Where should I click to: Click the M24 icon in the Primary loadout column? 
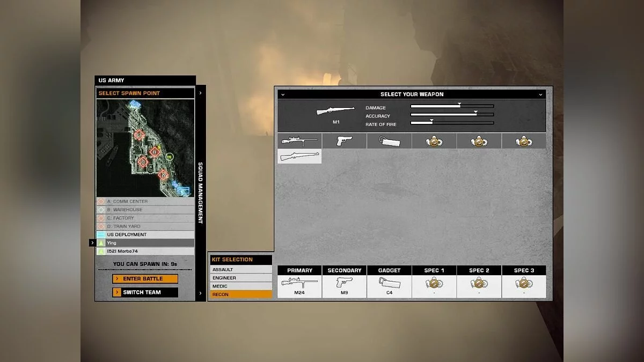(299, 283)
